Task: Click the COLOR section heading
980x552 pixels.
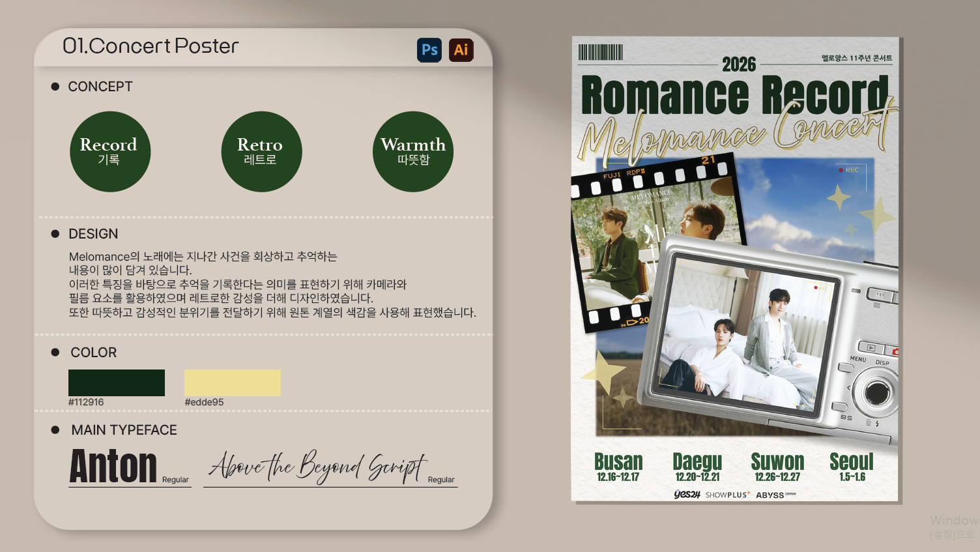Action: coord(94,353)
